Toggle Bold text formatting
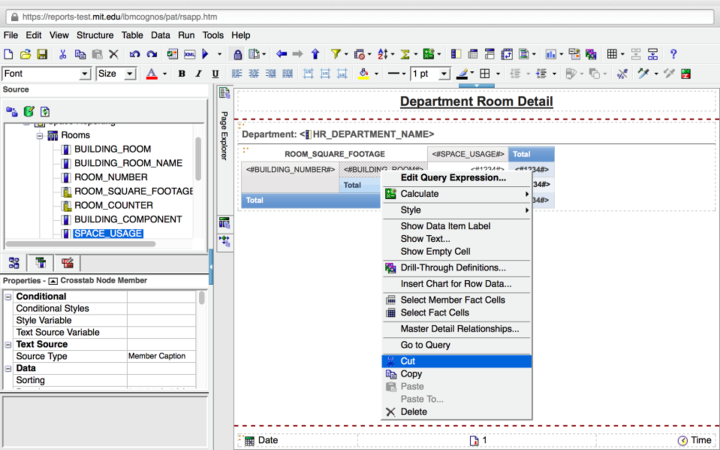720x450 pixels. pos(182,74)
